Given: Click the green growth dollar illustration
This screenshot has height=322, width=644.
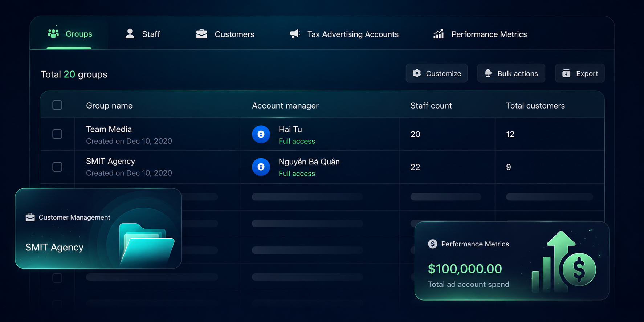Looking at the screenshot, I should [564, 261].
